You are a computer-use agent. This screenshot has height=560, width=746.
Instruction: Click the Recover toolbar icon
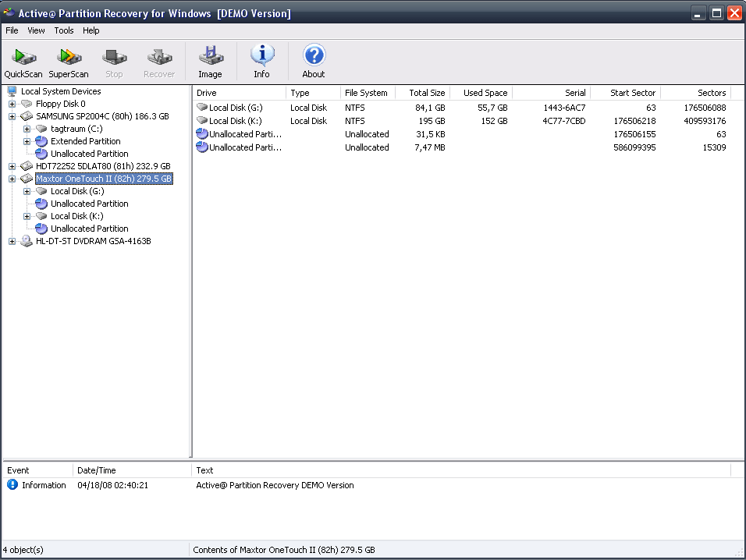[x=159, y=57]
